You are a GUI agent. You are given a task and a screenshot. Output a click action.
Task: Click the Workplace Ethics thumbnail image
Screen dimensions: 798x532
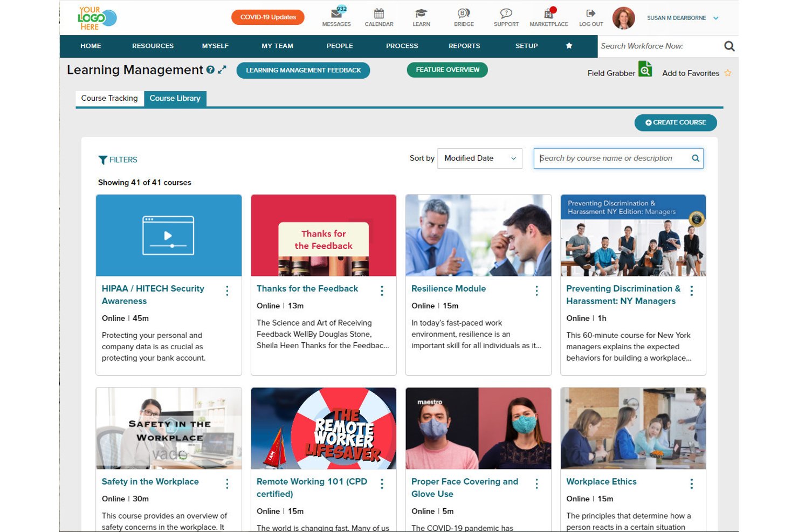point(633,429)
